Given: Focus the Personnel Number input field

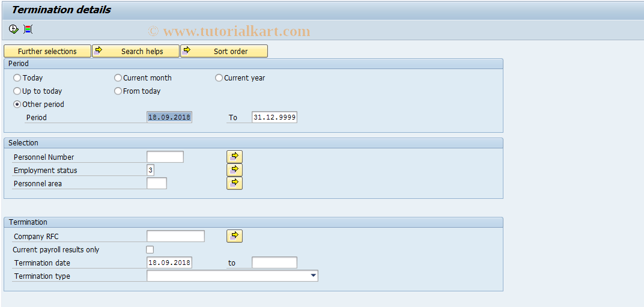Looking at the screenshot, I should coord(165,157).
